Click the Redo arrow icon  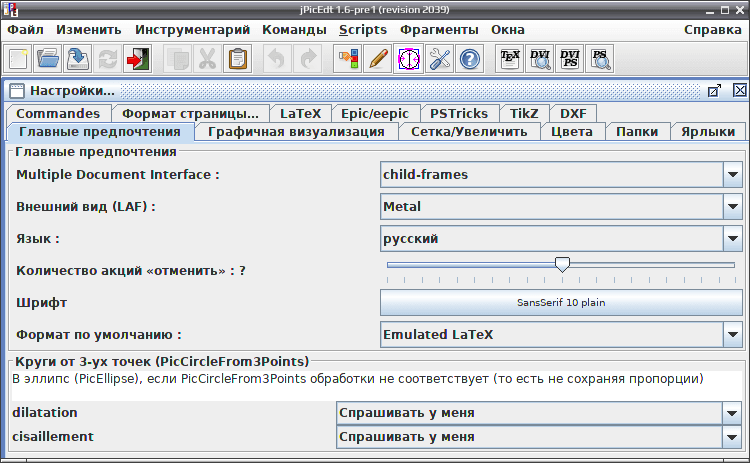[307, 59]
